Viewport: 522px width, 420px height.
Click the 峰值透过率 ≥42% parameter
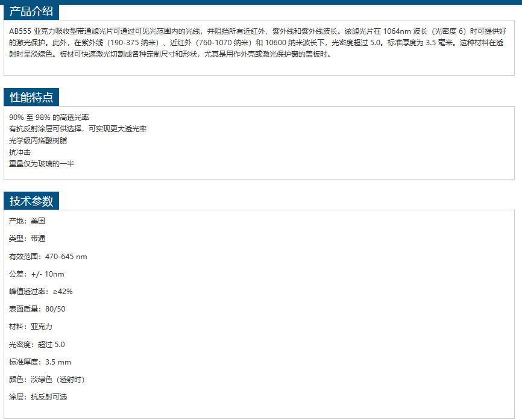pos(41,292)
